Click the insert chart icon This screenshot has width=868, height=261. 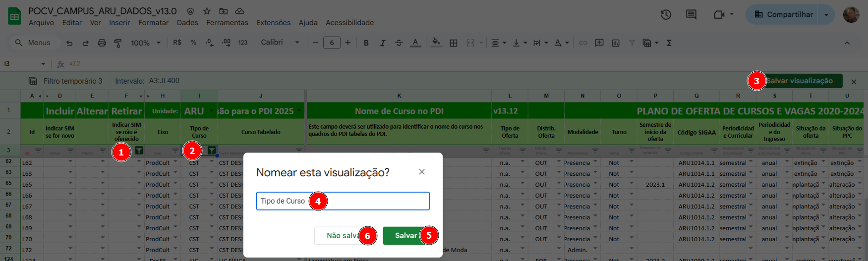click(616, 43)
